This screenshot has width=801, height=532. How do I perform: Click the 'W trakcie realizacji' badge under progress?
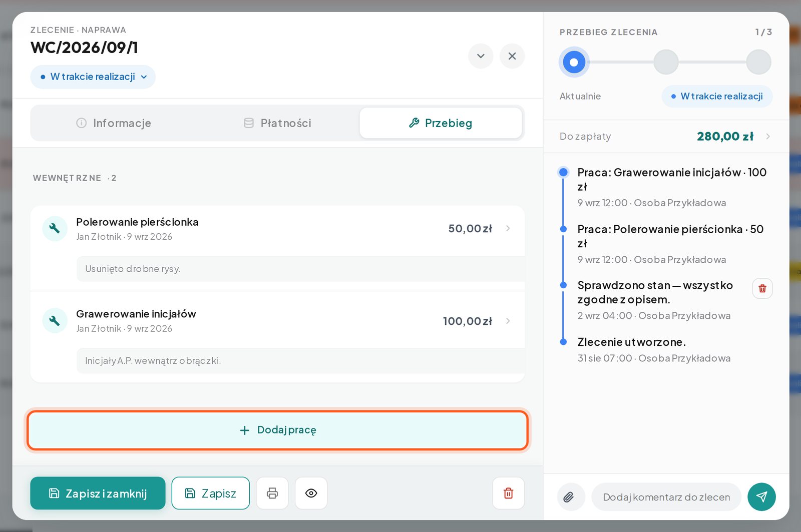(x=717, y=96)
